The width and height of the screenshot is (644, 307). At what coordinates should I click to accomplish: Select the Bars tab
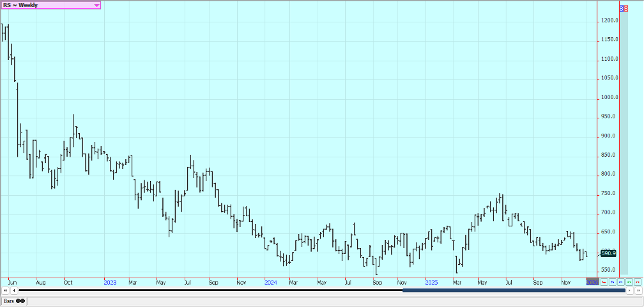(10, 301)
